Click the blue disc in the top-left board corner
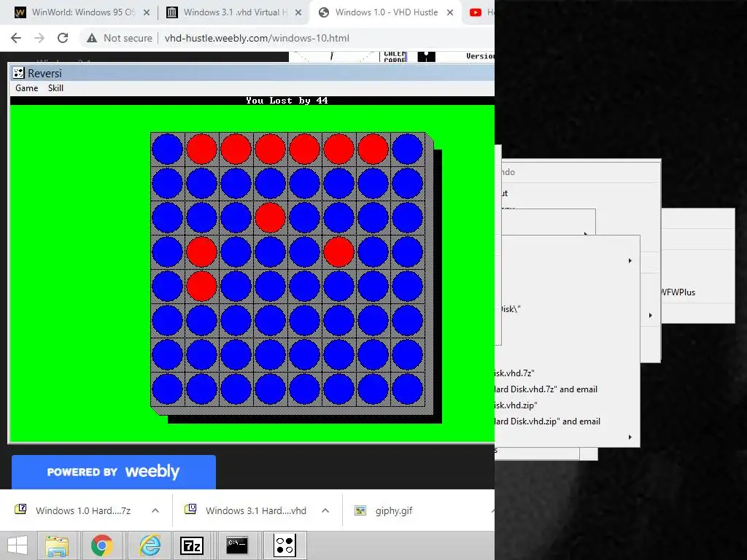 [167, 149]
